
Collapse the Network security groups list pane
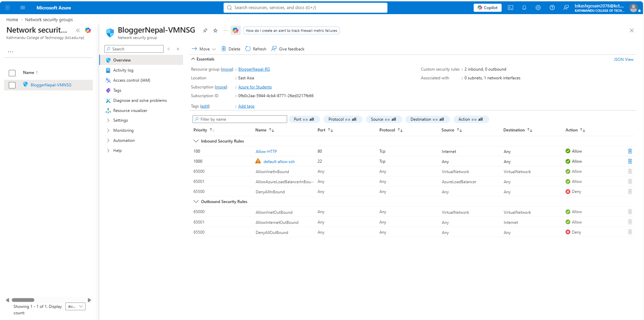78,30
